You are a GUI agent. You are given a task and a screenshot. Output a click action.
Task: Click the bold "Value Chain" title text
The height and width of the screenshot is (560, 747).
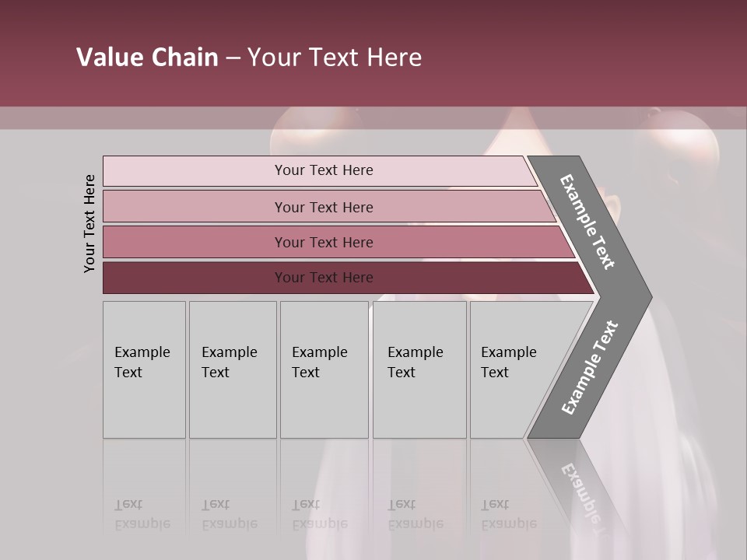147,58
